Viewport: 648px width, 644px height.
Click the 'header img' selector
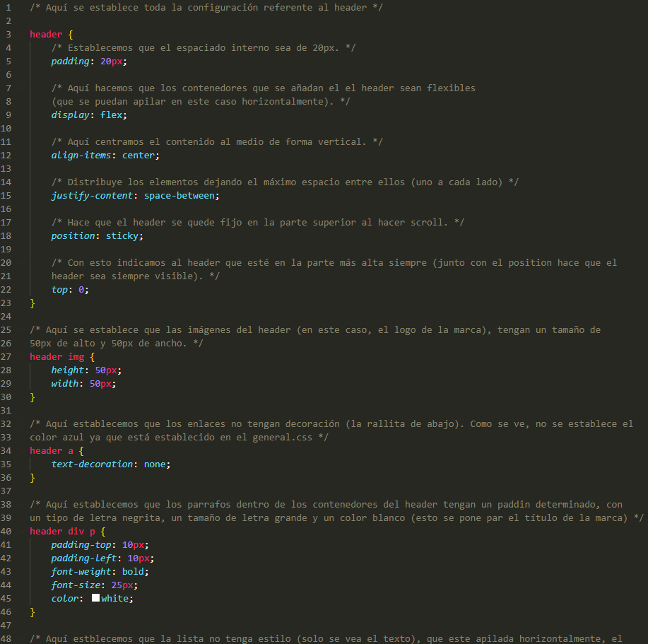click(x=57, y=357)
